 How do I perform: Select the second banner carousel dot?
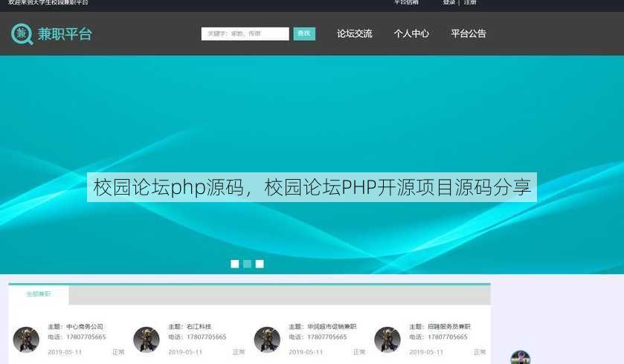[247, 264]
